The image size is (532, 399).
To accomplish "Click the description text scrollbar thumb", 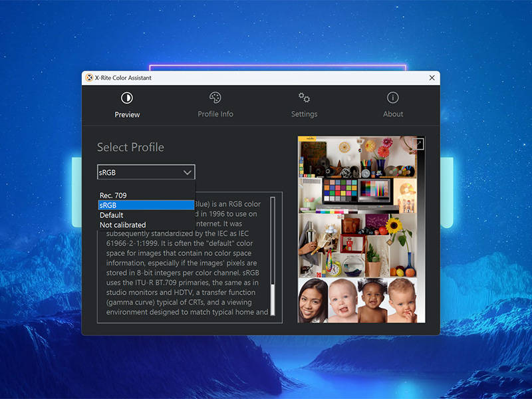I will point(273,300).
